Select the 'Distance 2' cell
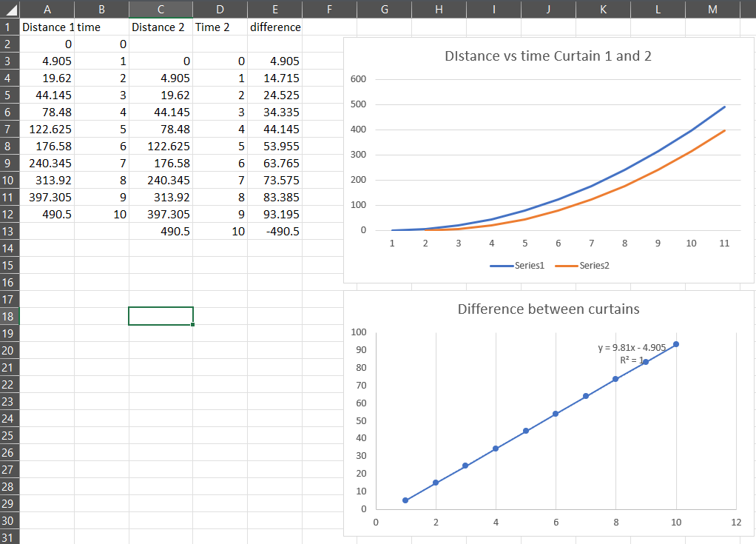This screenshot has width=756, height=544. click(161, 27)
